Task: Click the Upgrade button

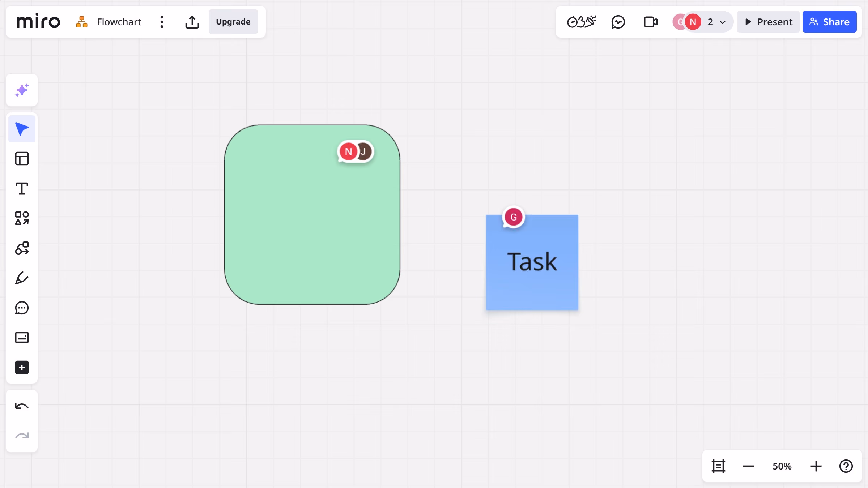Action: pyautogui.click(x=233, y=22)
